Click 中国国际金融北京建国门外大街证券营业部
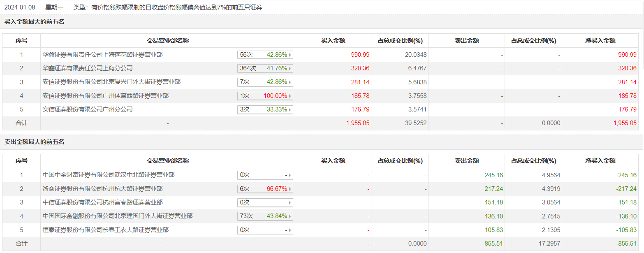The height and width of the screenshot is (253, 644). click(x=118, y=216)
